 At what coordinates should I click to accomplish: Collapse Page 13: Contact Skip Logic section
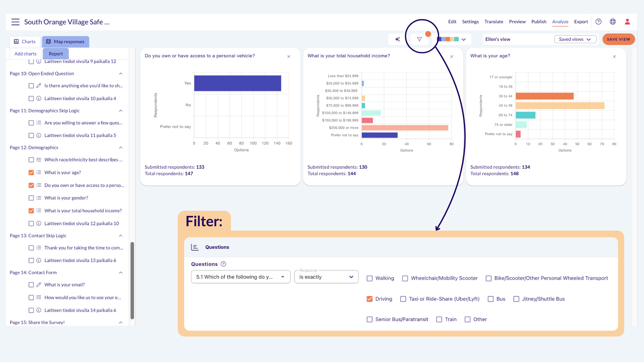(121, 236)
